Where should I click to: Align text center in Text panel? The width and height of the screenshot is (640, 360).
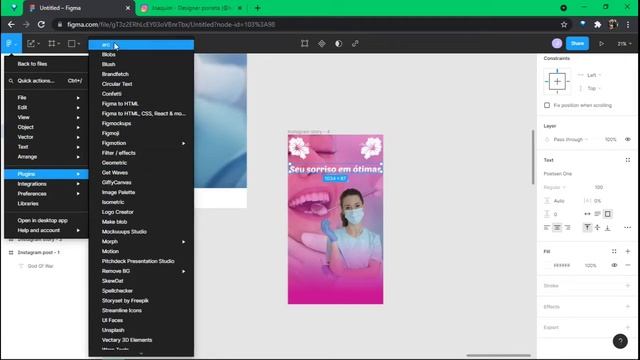tap(557, 227)
